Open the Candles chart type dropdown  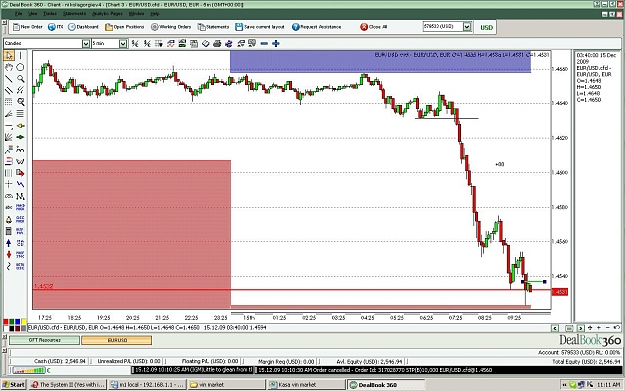point(86,43)
